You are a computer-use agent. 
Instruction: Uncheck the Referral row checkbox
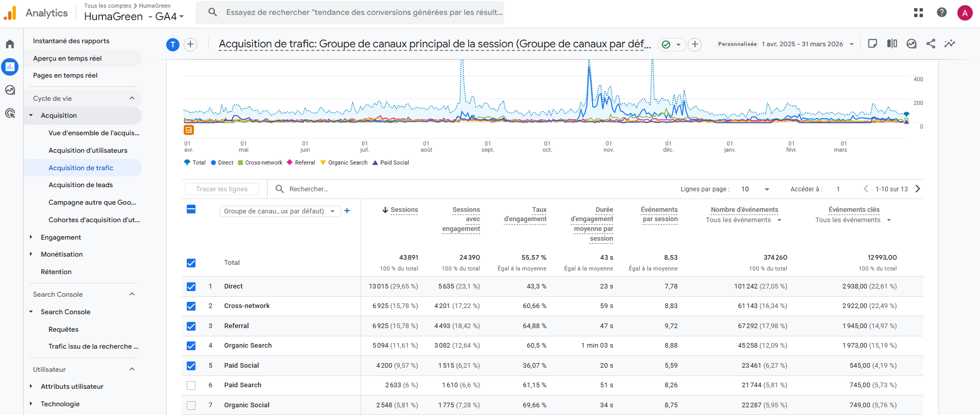[x=191, y=326]
